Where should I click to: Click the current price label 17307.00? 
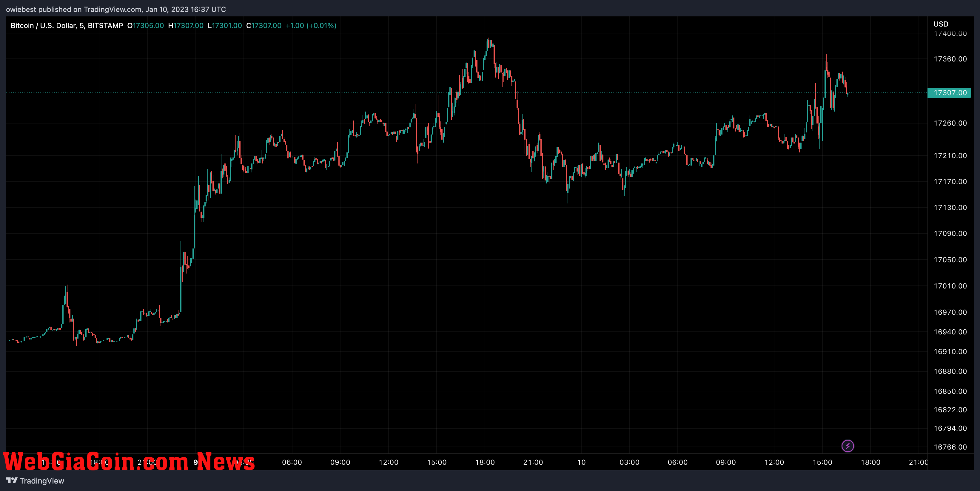point(950,93)
